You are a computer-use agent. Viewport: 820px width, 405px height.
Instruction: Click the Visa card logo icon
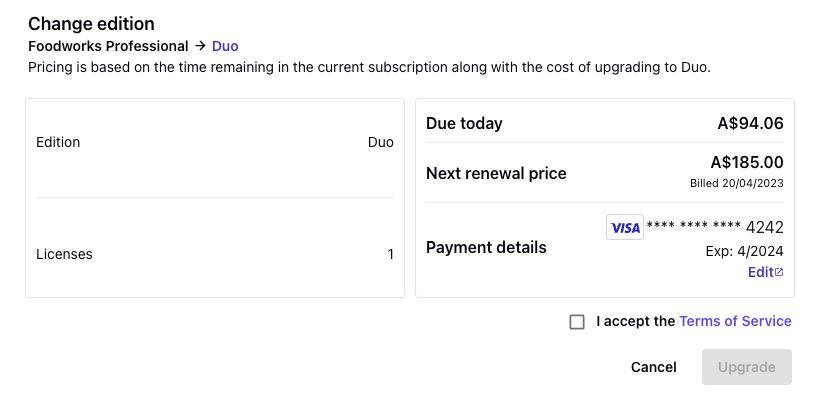pos(624,227)
